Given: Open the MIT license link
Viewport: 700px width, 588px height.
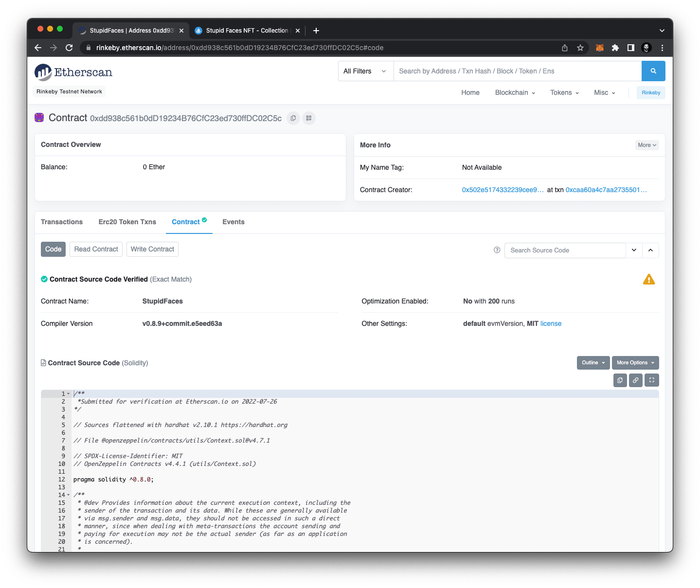Looking at the screenshot, I should pyautogui.click(x=551, y=323).
